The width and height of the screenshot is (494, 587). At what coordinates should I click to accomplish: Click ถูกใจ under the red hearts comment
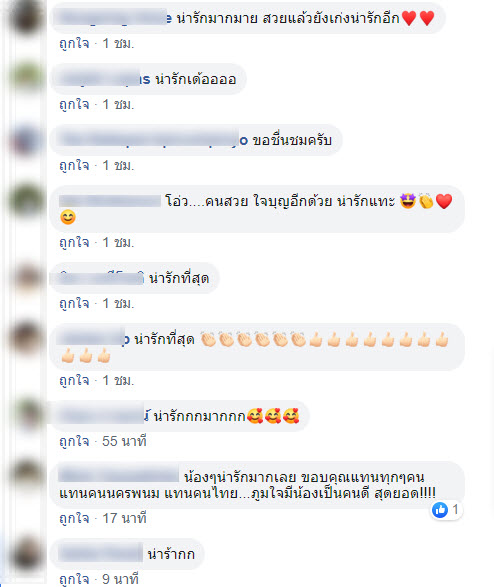74,43
